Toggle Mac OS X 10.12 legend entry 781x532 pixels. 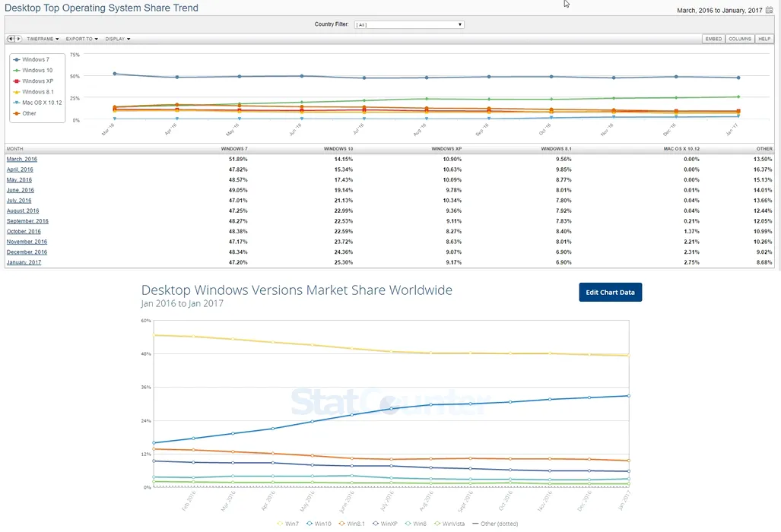click(x=38, y=103)
